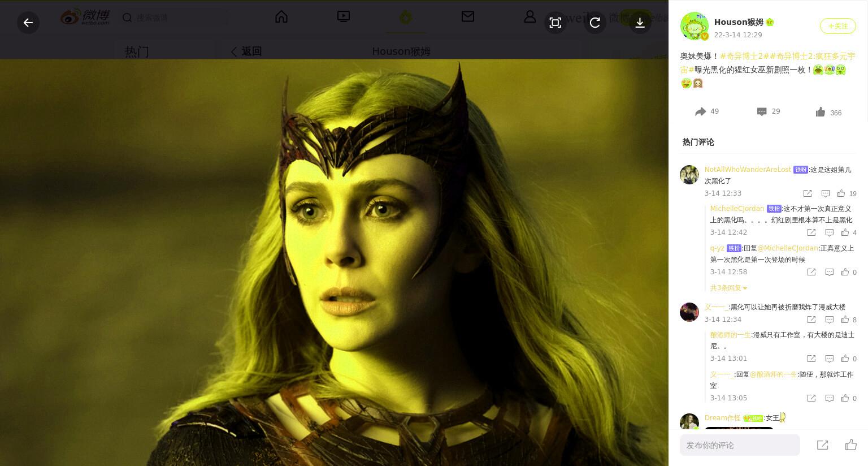Click the search Weibo input field
868x466 pixels.
[x=173, y=18]
